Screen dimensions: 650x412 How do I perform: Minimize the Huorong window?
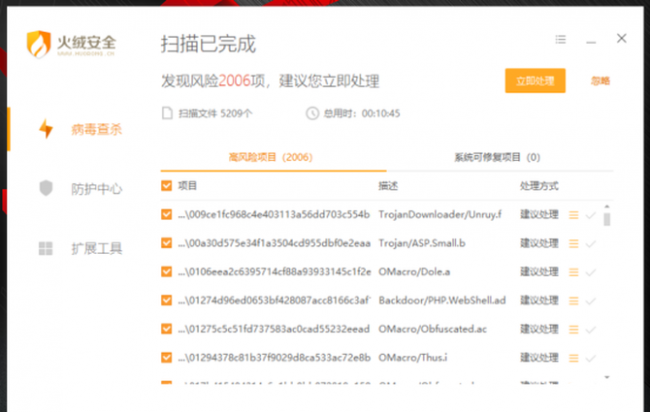coord(591,42)
